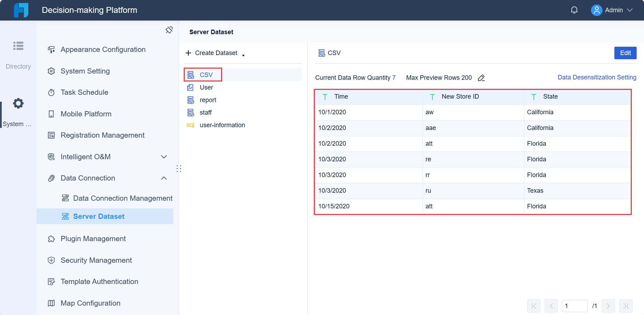Select the user-information SQL dataset
Image resolution: width=644 pixels, height=315 pixels.
[222, 125]
